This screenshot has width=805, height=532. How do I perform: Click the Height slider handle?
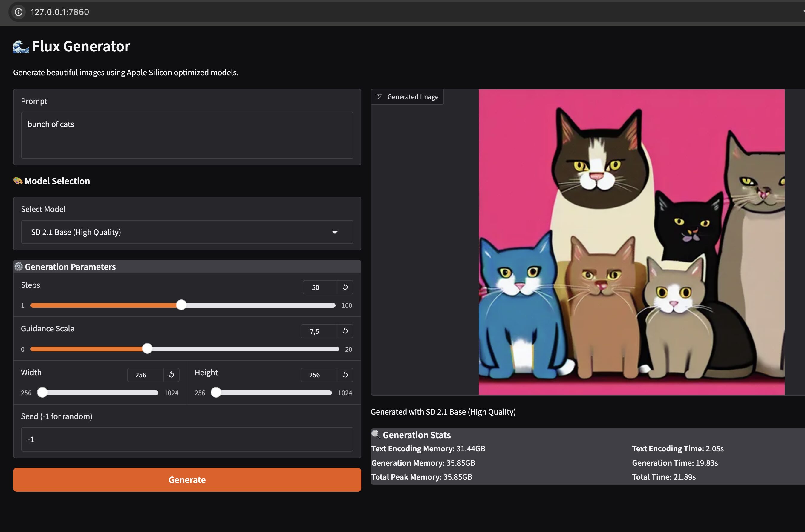[216, 393]
